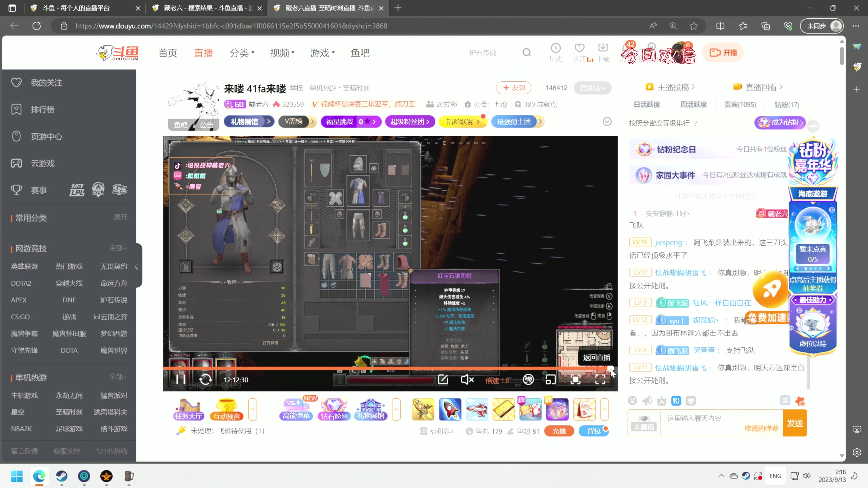Open 高能弹幕 feature
The width and height of the screenshot is (868, 488).
(296, 409)
